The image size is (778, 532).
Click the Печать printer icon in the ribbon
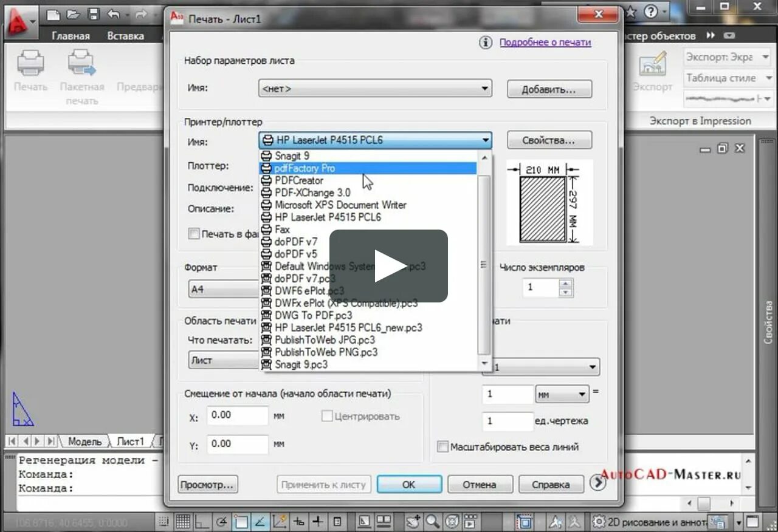point(30,63)
